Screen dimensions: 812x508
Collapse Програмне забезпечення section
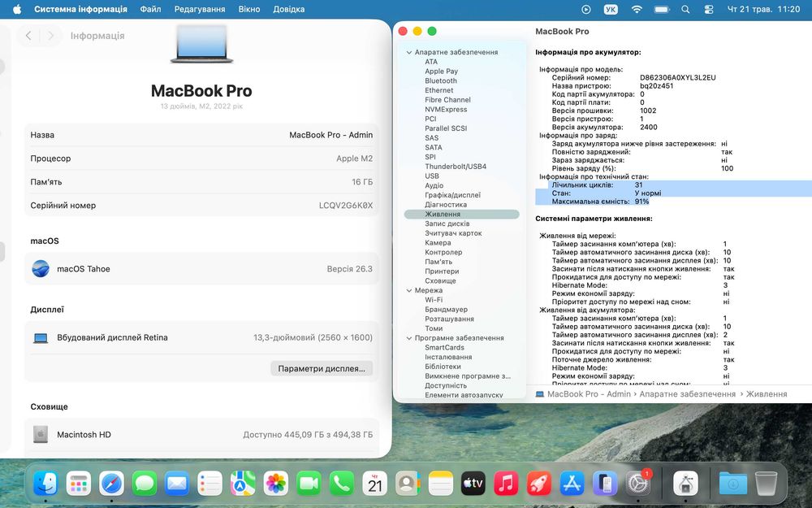(409, 338)
